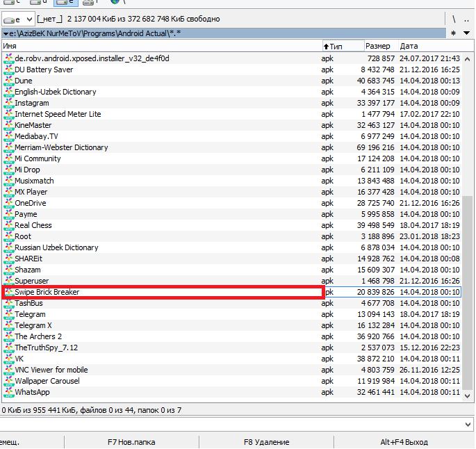Click the APK icon beside Shazam

[x=9, y=270]
